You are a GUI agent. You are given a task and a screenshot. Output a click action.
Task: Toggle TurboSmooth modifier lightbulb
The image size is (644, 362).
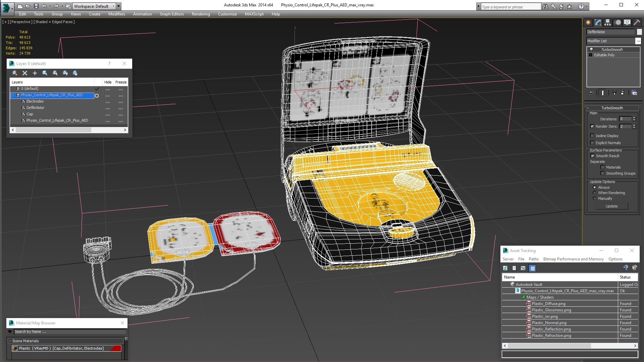[591, 50]
